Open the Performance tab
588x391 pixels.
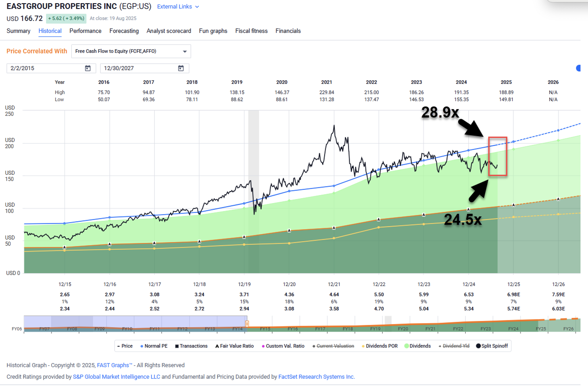click(85, 31)
